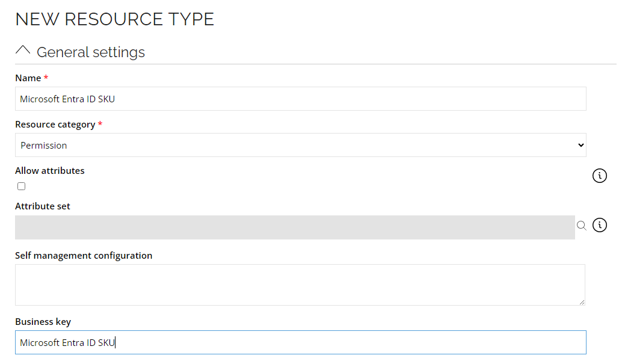
Task: Click the Self management configuration textarea
Action: coord(300,285)
